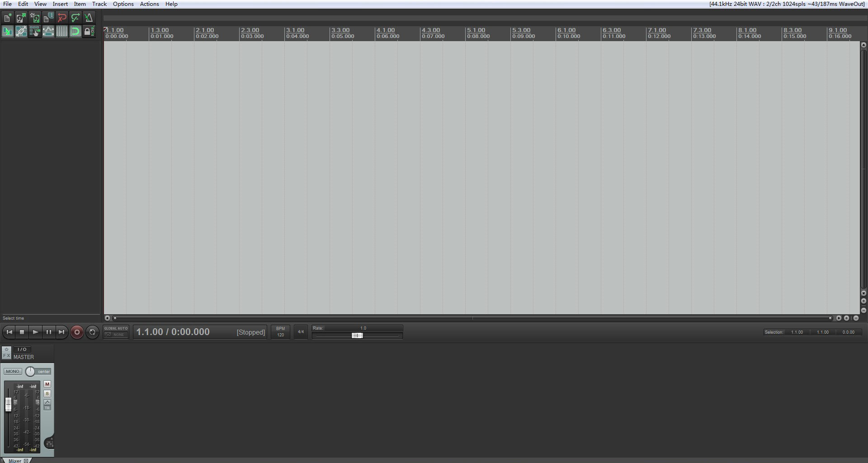868x463 pixels.
Task: Toggle grid lines toolbar icon
Action: [x=62, y=31]
